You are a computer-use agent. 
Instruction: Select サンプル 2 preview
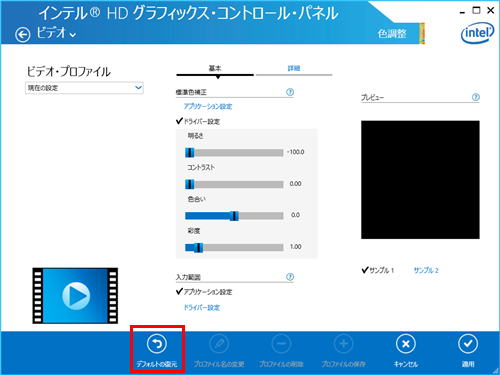(426, 270)
